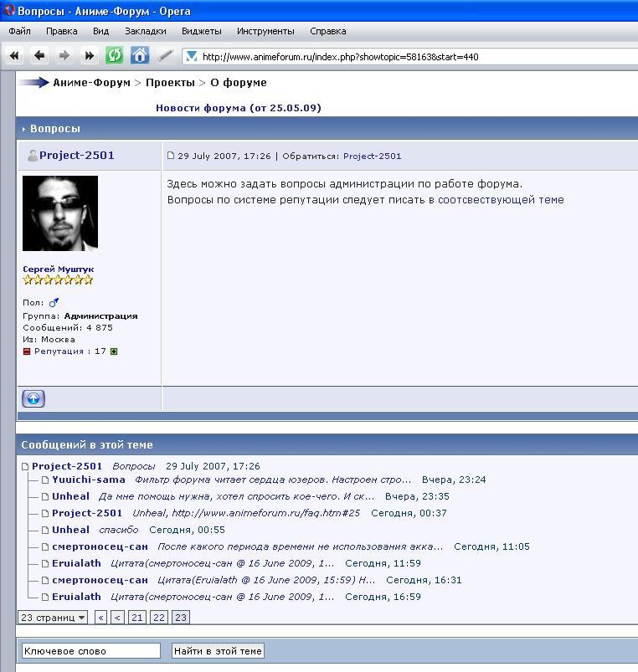Click the post icon beside 29 July 2007
The image size is (638, 672).
coord(171,155)
